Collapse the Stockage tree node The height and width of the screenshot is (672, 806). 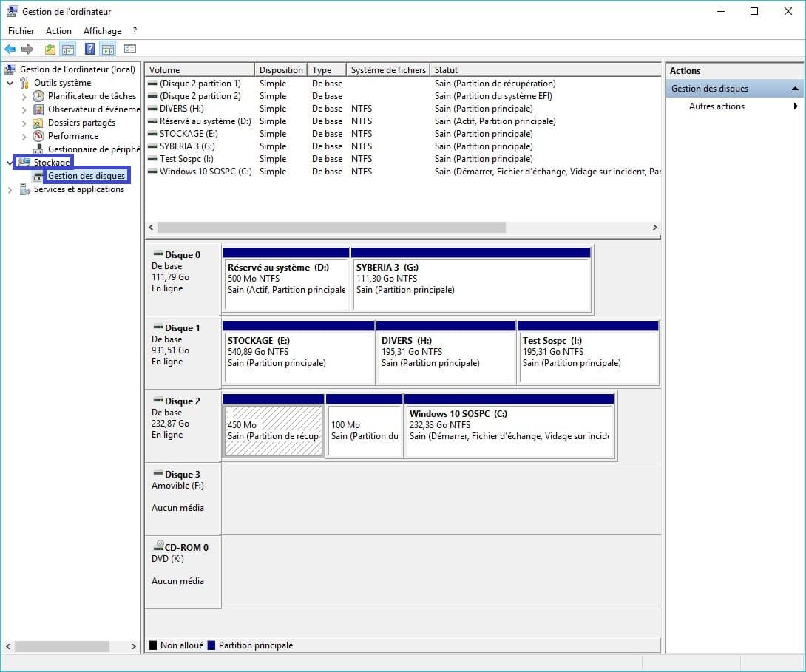coord(10,162)
